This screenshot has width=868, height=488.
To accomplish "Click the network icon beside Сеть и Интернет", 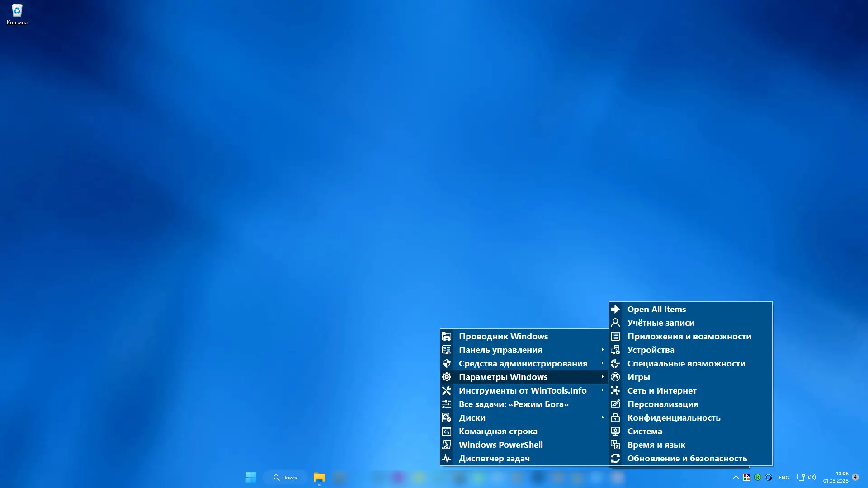I will tap(615, 390).
